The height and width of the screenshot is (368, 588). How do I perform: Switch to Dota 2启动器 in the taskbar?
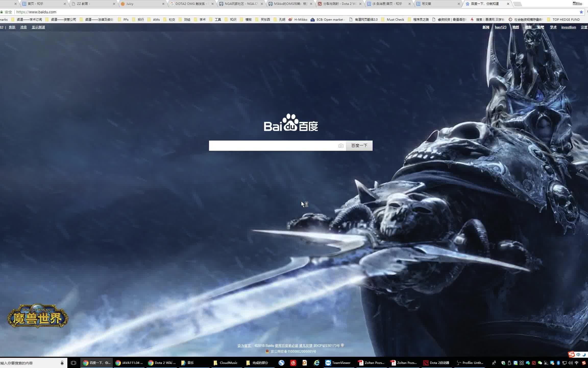(436, 363)
